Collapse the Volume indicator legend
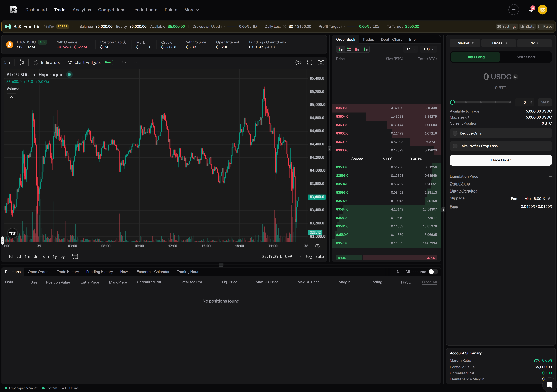The width and height of the screenshot is (557, 392). click(x=11, y=97)
